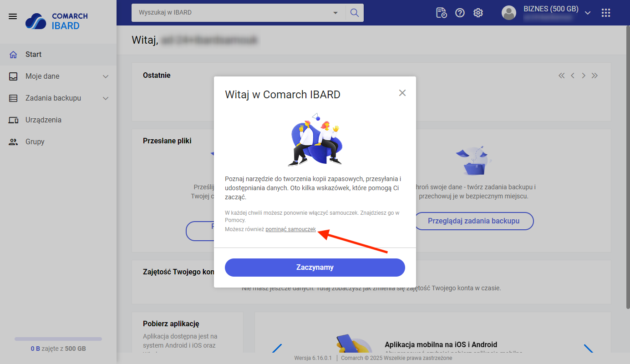Click the pominąć samouczek link
The image size is (630, 364).
pos(290,230)
